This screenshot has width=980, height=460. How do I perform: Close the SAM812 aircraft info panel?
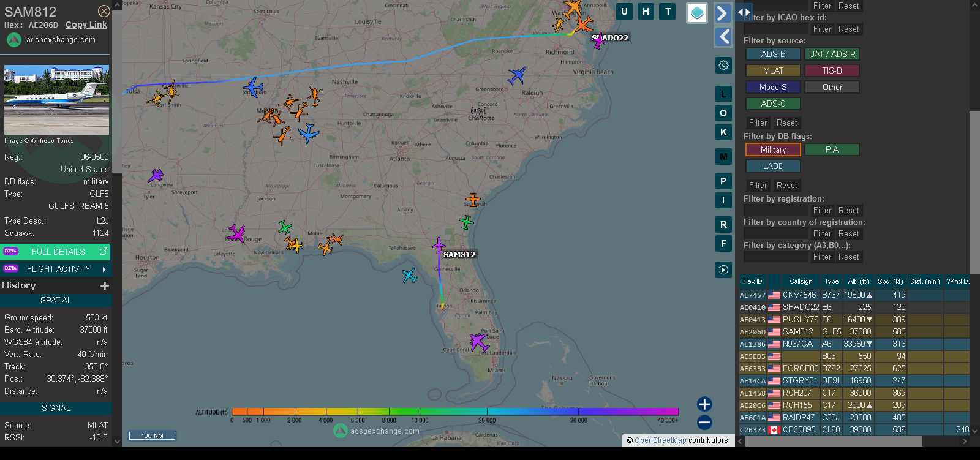pos(104,11)
